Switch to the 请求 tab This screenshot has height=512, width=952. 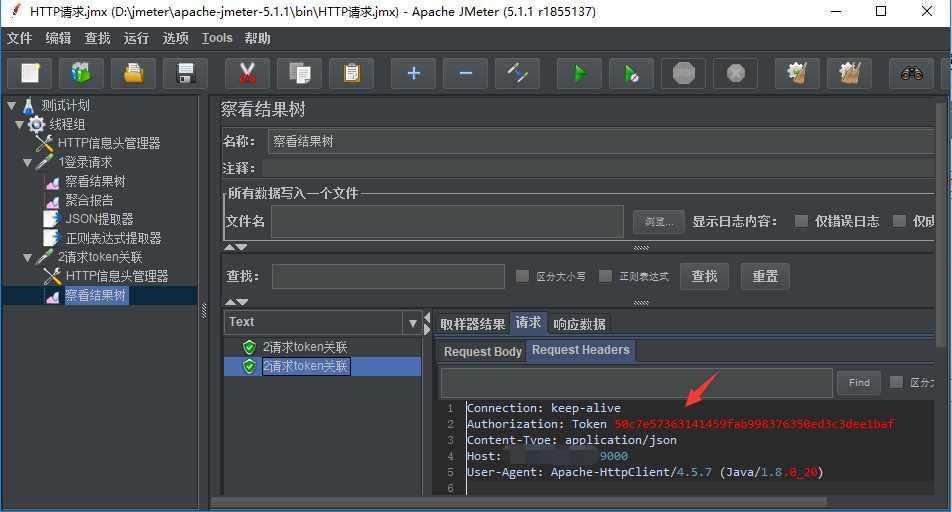click(x=528, y=323)
